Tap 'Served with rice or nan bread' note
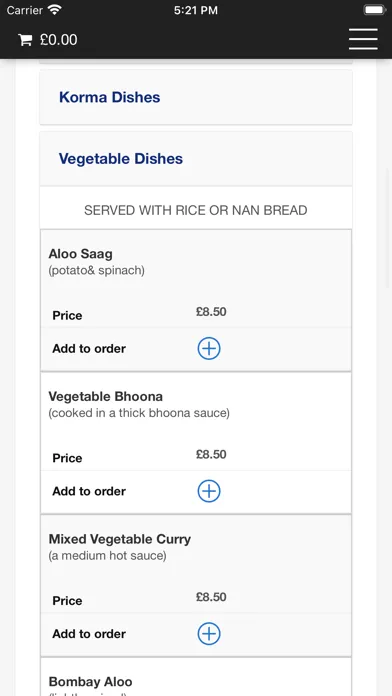The width and height of the screenshot is (392, 696). point(196,210)
